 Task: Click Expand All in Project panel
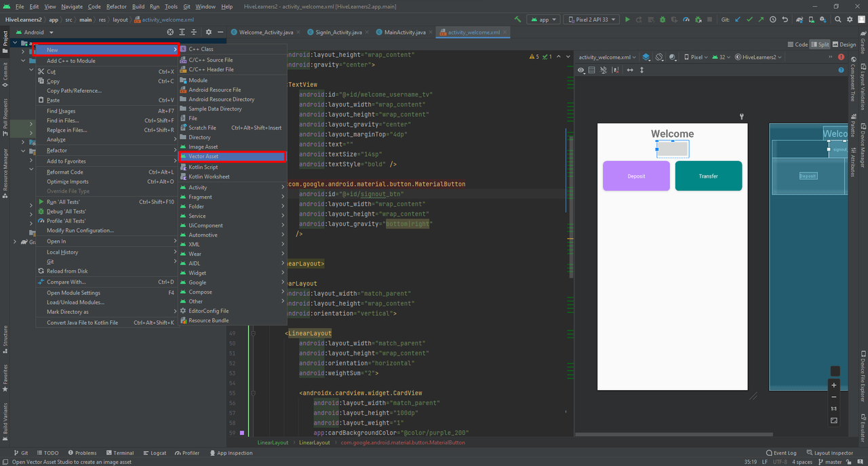coord(182,32)
